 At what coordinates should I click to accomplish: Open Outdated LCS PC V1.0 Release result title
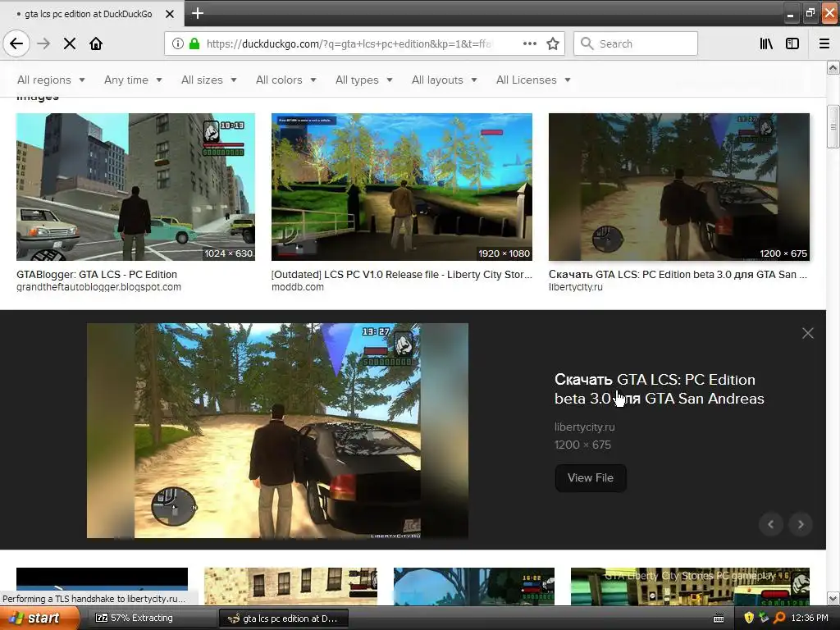402,274
